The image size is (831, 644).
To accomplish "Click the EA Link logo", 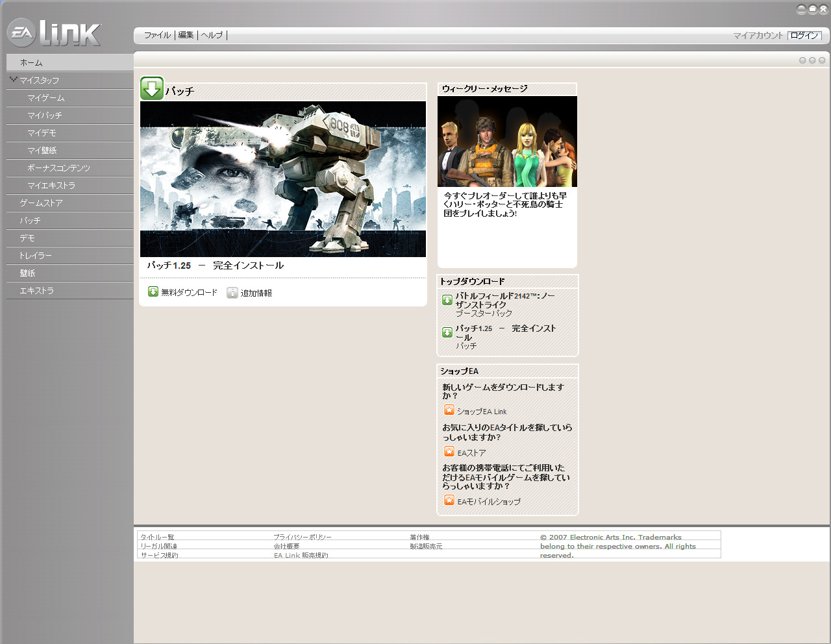I will [x=55, y=33].
